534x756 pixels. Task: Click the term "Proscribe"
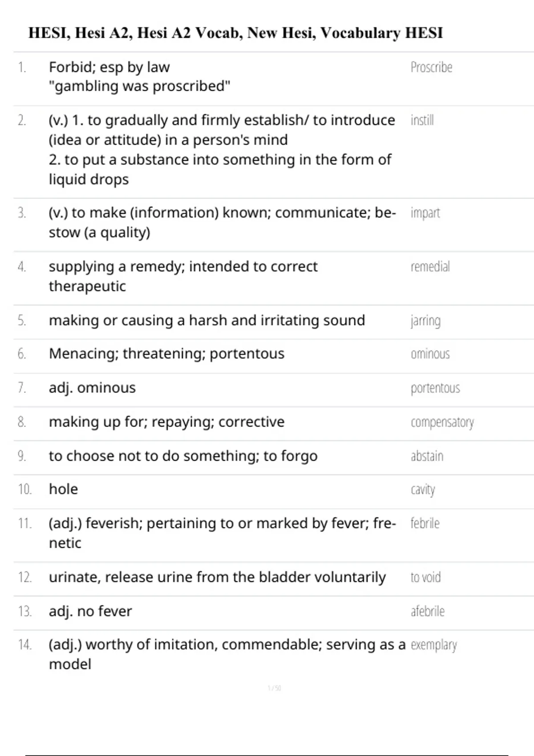click(431, 68)
